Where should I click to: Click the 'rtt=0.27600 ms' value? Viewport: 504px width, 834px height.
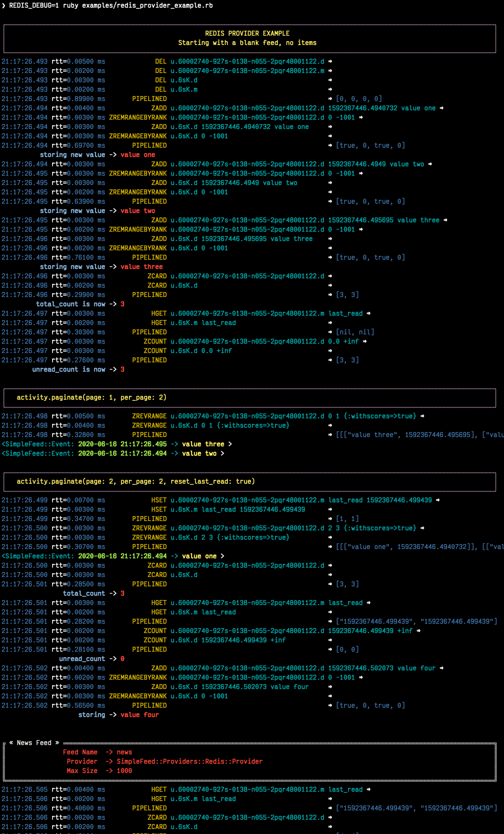tap(79, 360)
